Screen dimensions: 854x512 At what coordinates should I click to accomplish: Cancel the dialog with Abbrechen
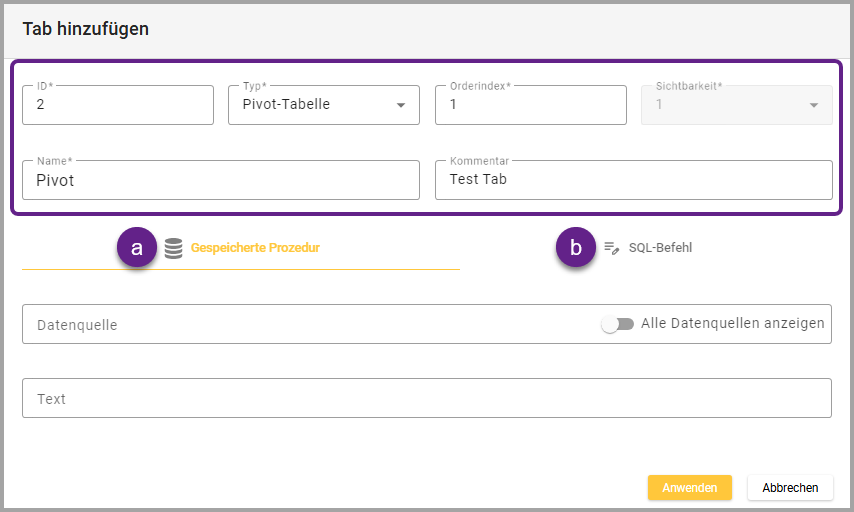[x=790, y=488]
